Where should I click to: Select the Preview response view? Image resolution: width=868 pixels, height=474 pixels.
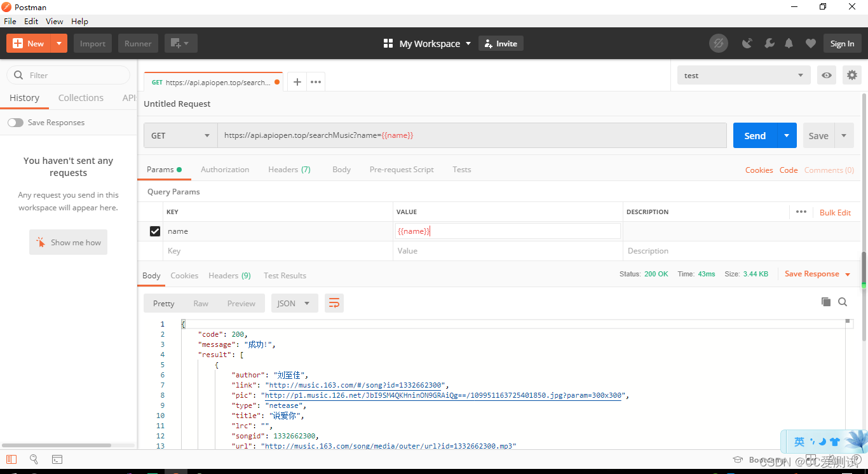tap(241, 304)
